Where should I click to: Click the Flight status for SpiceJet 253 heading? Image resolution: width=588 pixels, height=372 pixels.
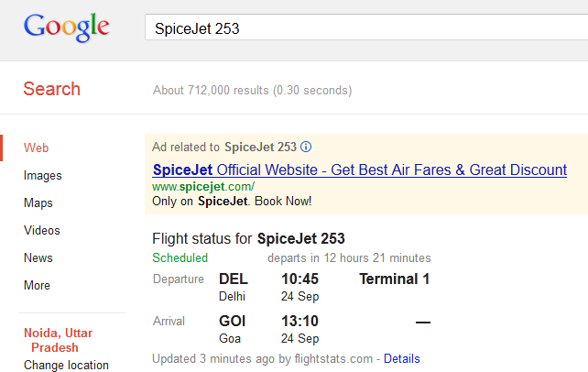point(247,239)
